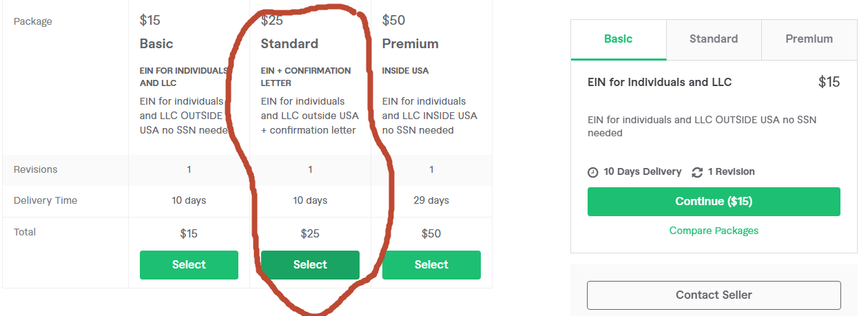The width and height of the screenshot is (868, 316).
Task: Click the Basic package heading in table
Action: [x=156, y=44]
